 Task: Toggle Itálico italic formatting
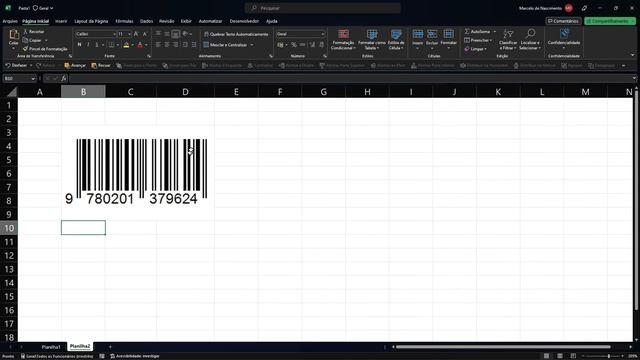pos(88,45)
